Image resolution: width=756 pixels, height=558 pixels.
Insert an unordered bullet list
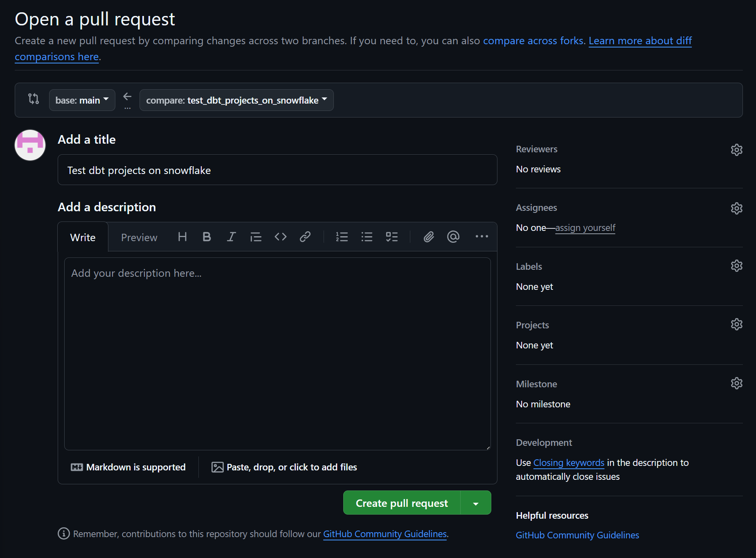pos(367,237)
